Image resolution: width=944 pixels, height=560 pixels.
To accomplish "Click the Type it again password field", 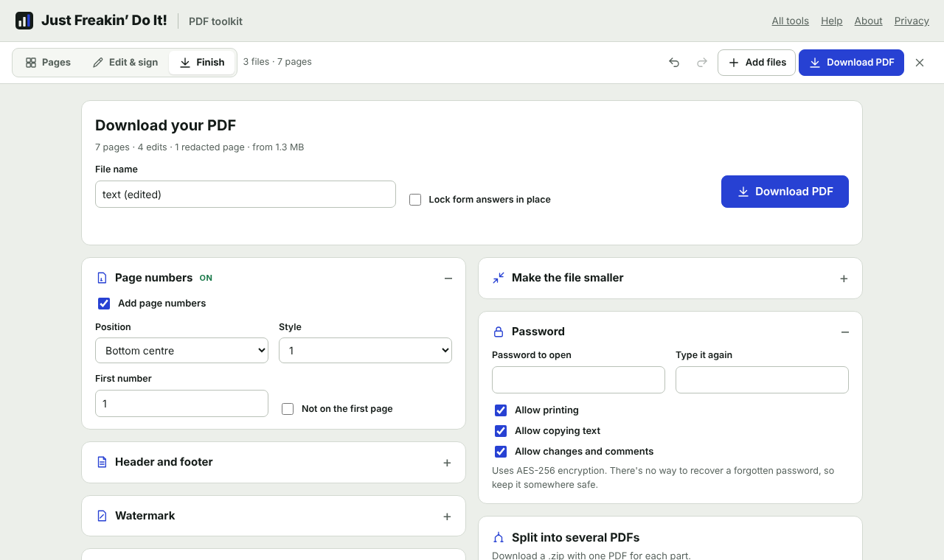I will pos(762,380).
